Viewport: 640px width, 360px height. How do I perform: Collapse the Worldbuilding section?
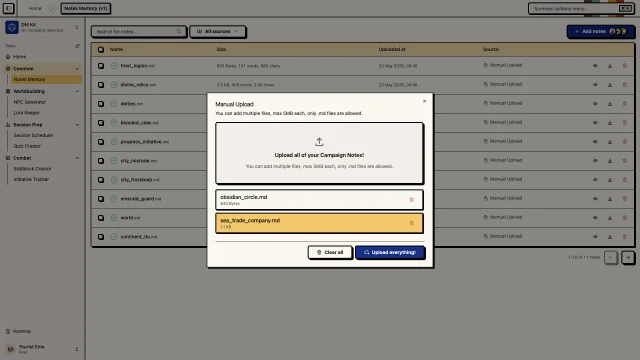77,91
